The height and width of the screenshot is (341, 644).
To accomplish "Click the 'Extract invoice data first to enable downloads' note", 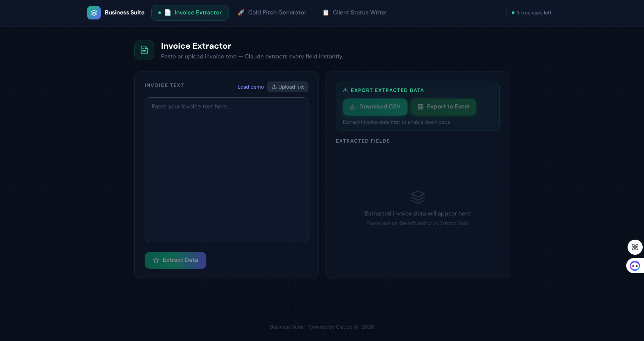I will click(x=396, y=122).
